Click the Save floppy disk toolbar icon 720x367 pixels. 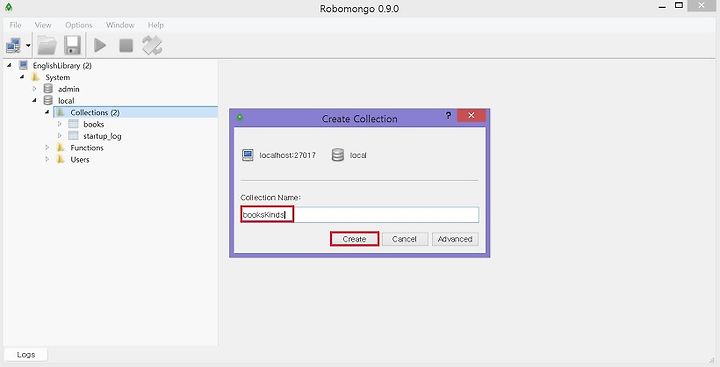point(72,45)
